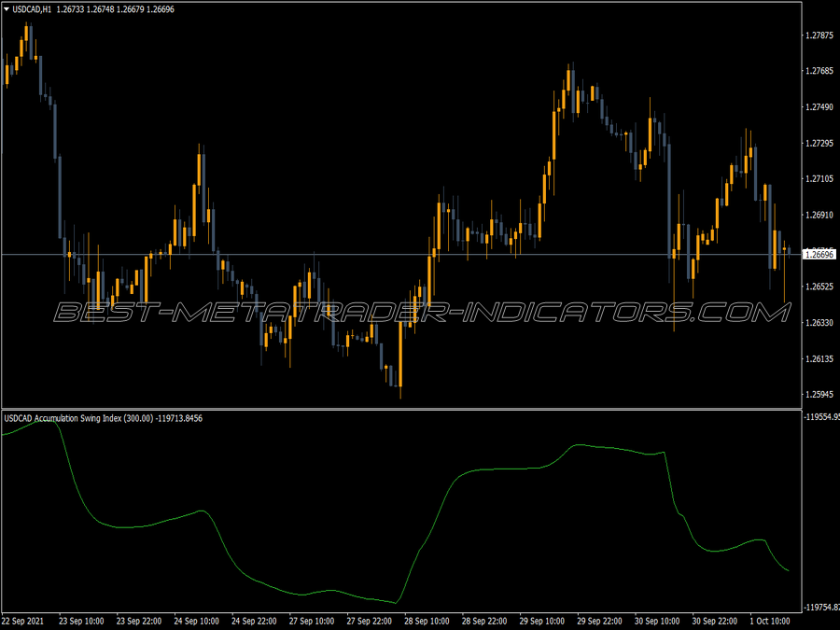Click the current price label 1.26696
840x630 pixels.
tap(819, 255)
